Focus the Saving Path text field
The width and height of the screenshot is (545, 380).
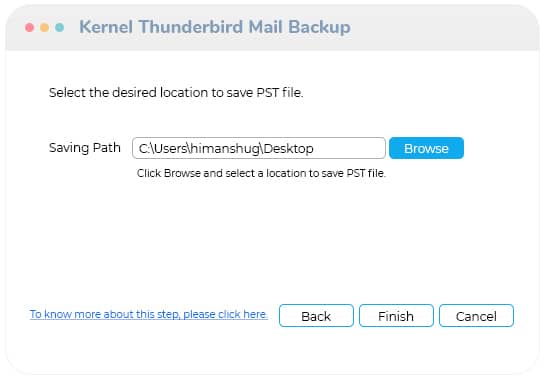(x=259, y=148)
